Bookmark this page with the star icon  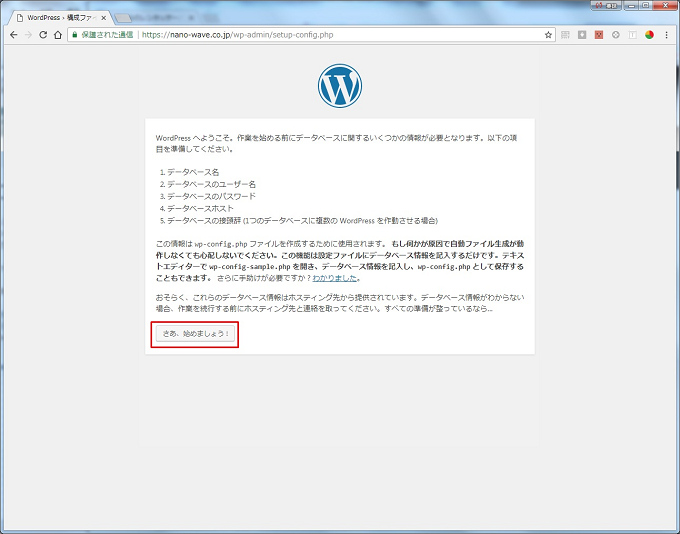pyautogui.click(x=548, y=34)
